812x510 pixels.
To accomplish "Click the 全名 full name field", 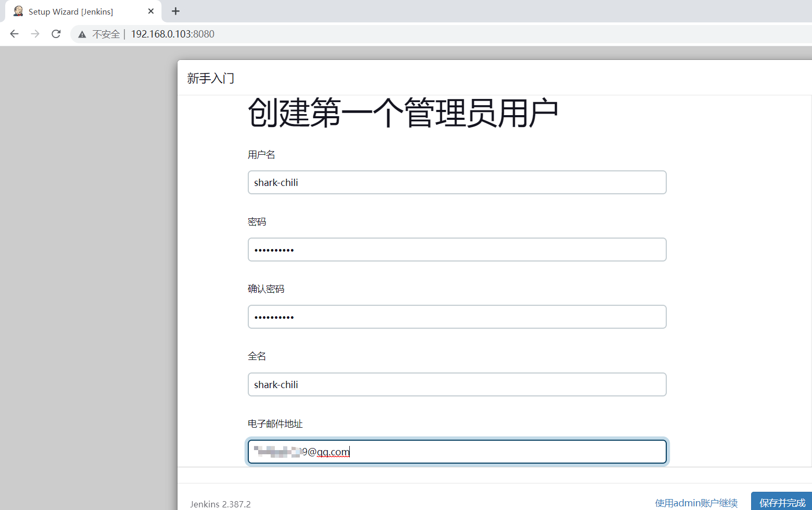I will [457, 384].
